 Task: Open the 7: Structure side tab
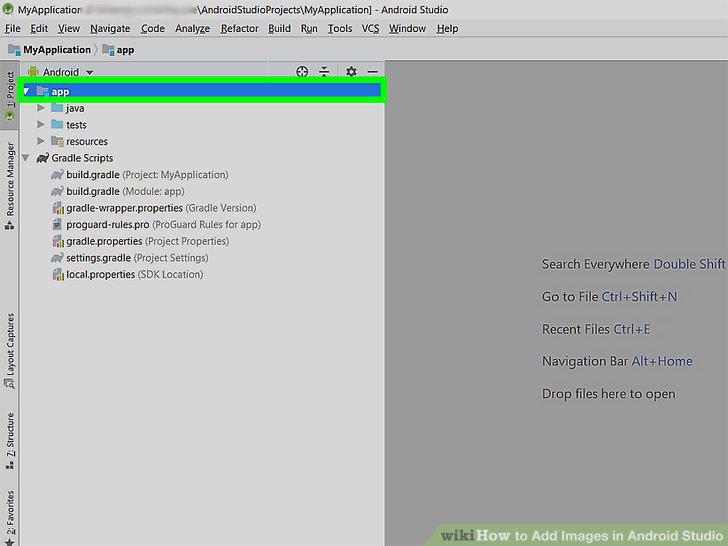point(9,441)
